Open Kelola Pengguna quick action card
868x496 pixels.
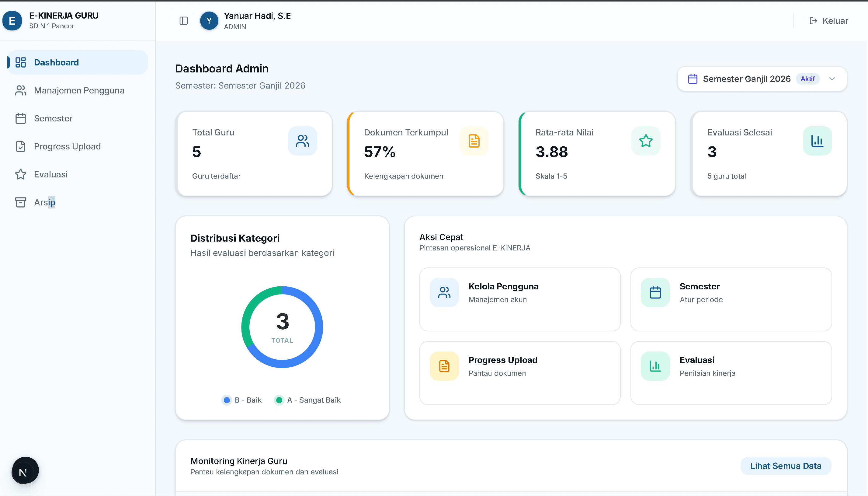coord(520,299)
